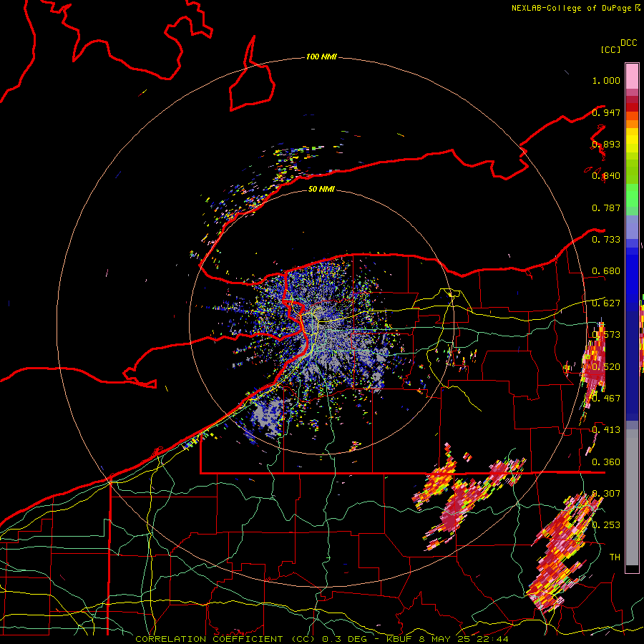The height and width of the screenshot is (644, 644).
Task: Select the 0.307 scale value
Action: click(x=606, y=493)
